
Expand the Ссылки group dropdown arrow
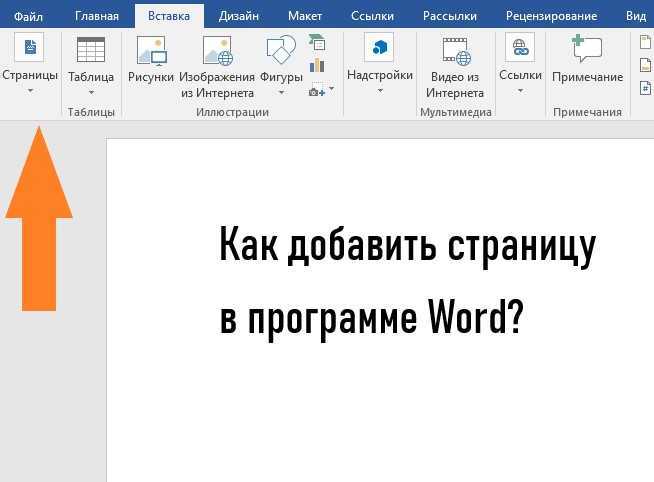pyautogui.click(x=521, y=90)
